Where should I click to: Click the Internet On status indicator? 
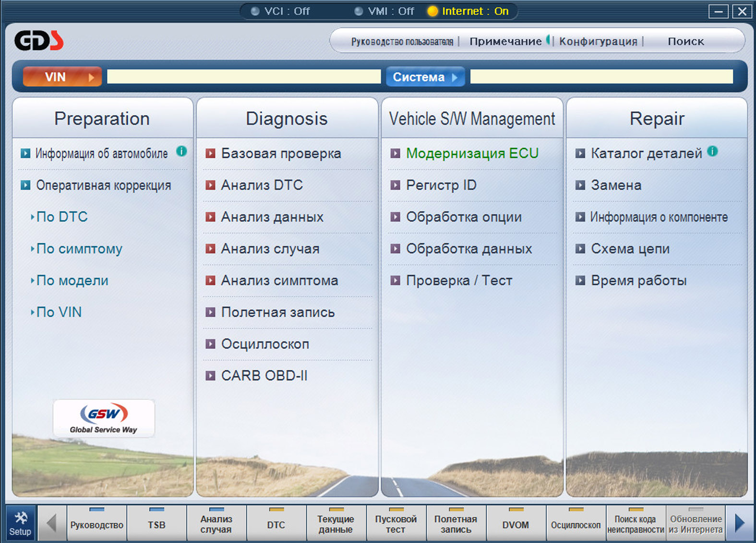[468, 11]
